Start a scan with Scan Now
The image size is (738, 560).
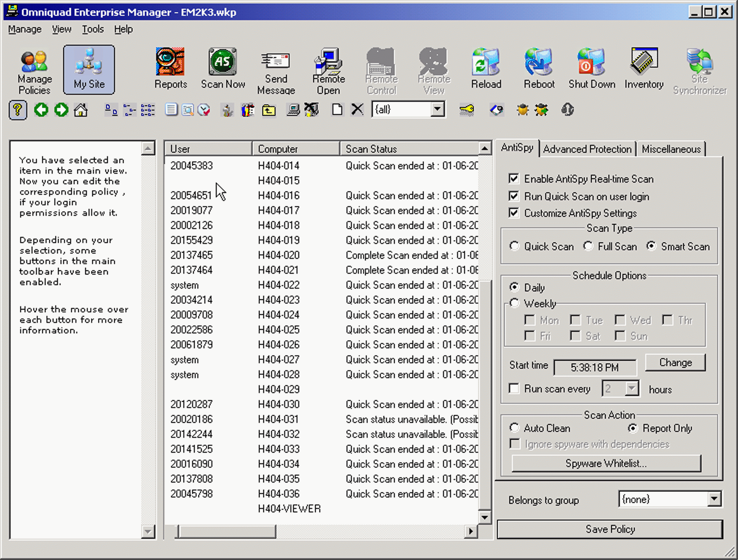223,69
